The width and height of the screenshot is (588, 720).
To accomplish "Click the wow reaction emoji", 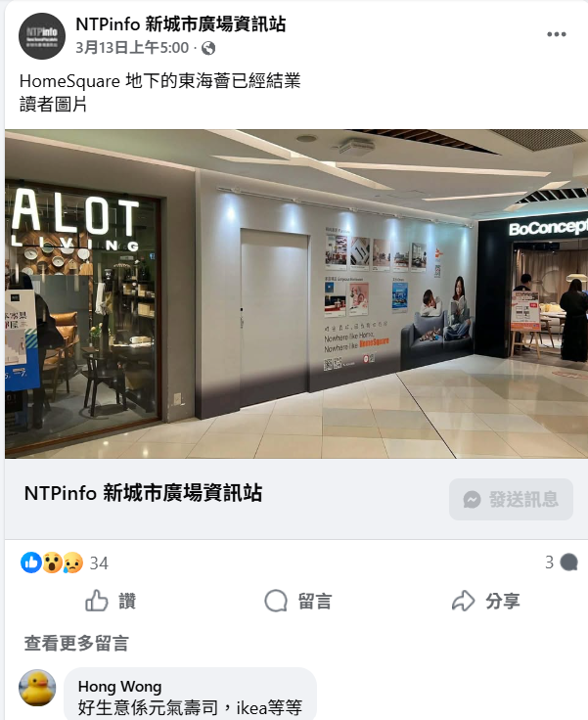I will (52, 562).
